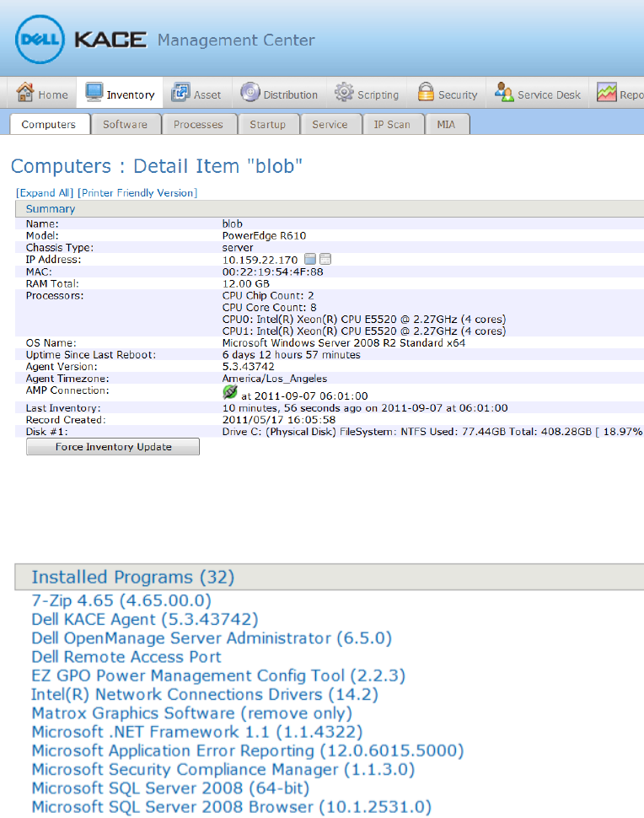Open Microsoft .NET Framework 1.1 link
This screenshot has width=644, height=818.
pos(197,732)
